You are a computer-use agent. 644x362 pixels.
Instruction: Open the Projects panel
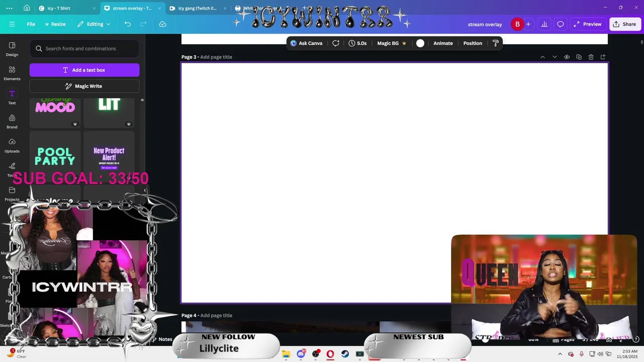[x=12, y=194]
